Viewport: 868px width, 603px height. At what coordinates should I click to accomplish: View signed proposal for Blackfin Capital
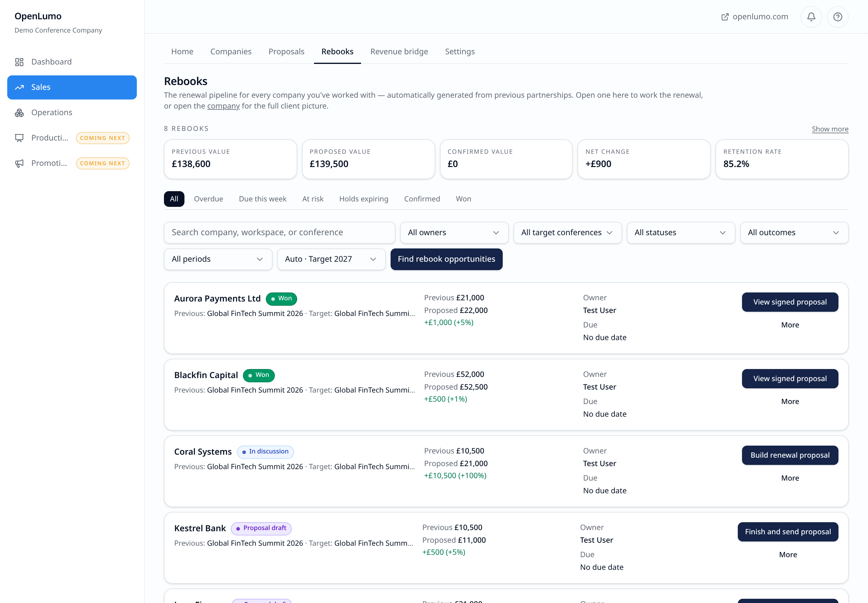point(790,379)
